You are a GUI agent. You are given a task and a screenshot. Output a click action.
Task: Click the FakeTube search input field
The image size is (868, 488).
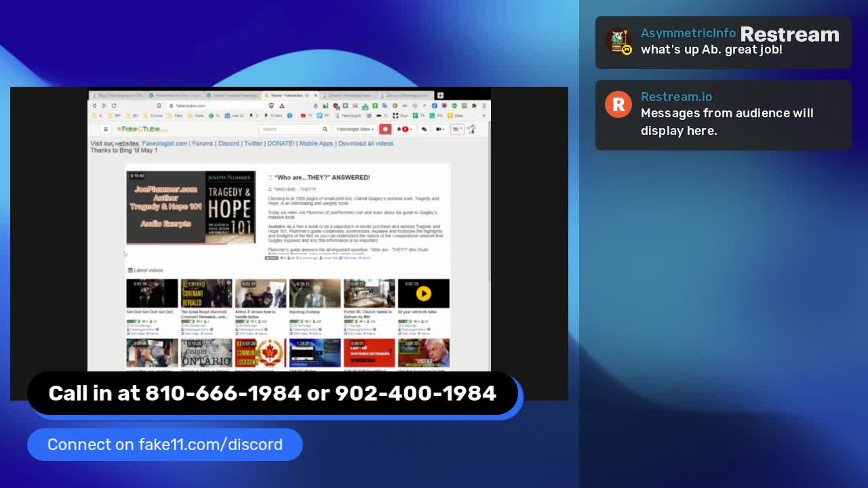290,129
